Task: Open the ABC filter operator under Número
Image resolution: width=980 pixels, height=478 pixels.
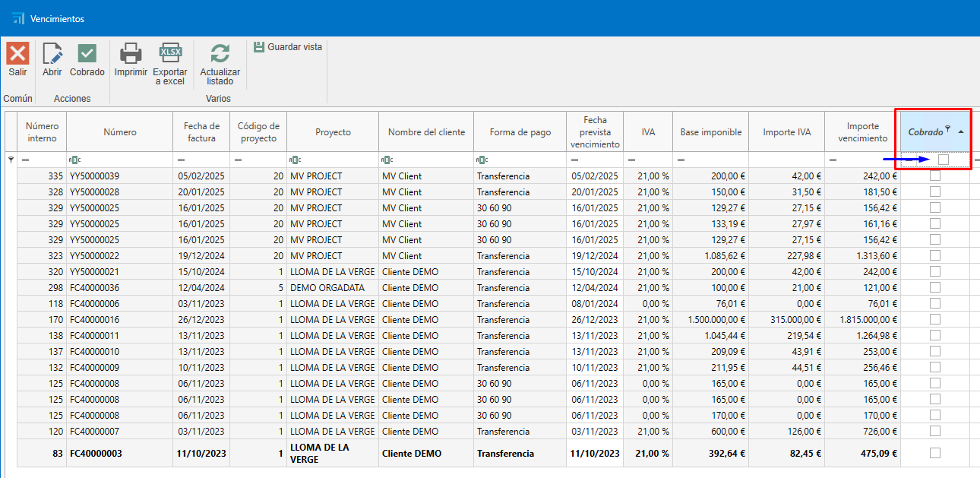Action: click(x=74, y=160)
